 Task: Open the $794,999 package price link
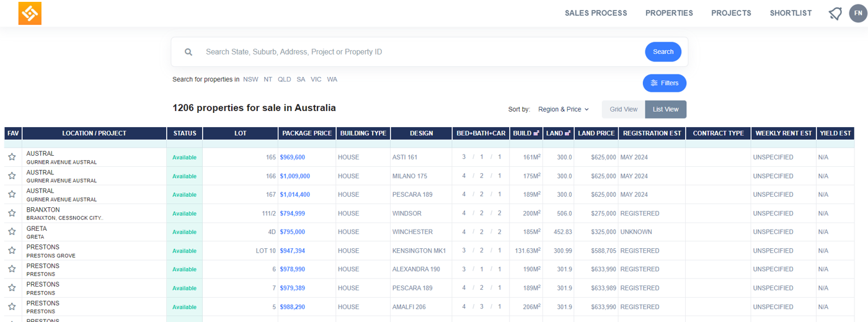pos(292,213)
